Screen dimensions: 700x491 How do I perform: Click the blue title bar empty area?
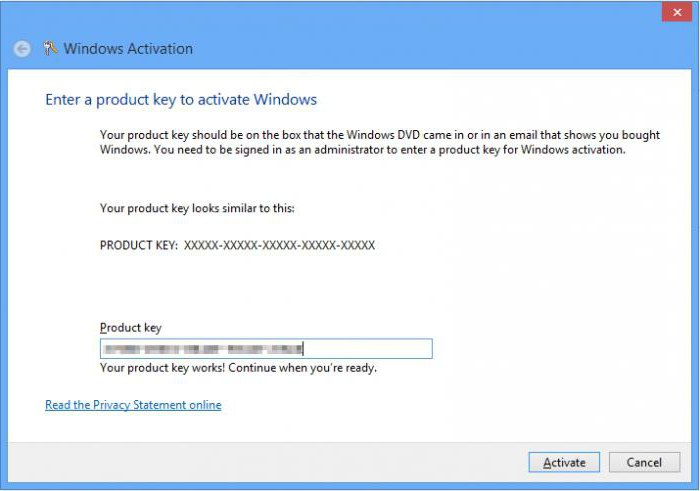click(x=424, y=49)
